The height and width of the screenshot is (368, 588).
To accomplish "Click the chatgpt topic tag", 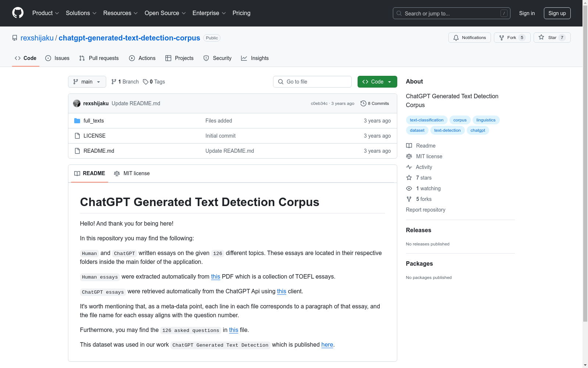I will [478, 130].
